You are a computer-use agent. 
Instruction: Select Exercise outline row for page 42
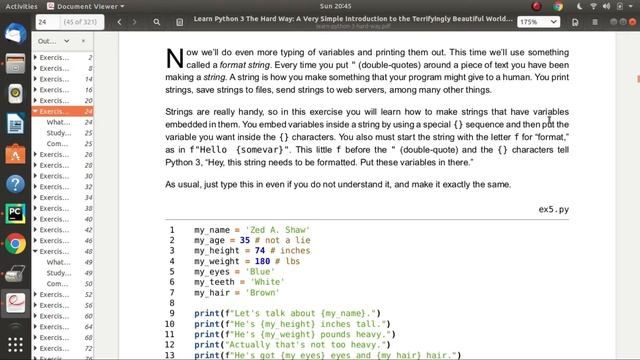tap(63, 230)
